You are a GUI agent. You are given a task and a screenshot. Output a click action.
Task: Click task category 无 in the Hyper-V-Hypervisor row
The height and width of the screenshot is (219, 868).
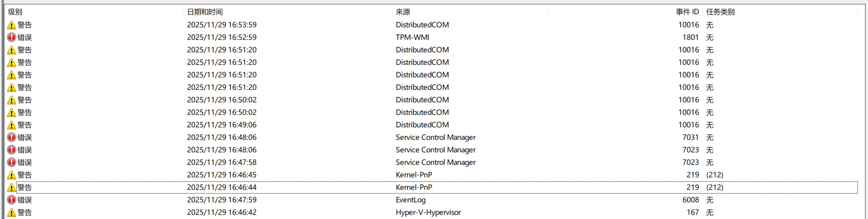(x=710, y=212)
